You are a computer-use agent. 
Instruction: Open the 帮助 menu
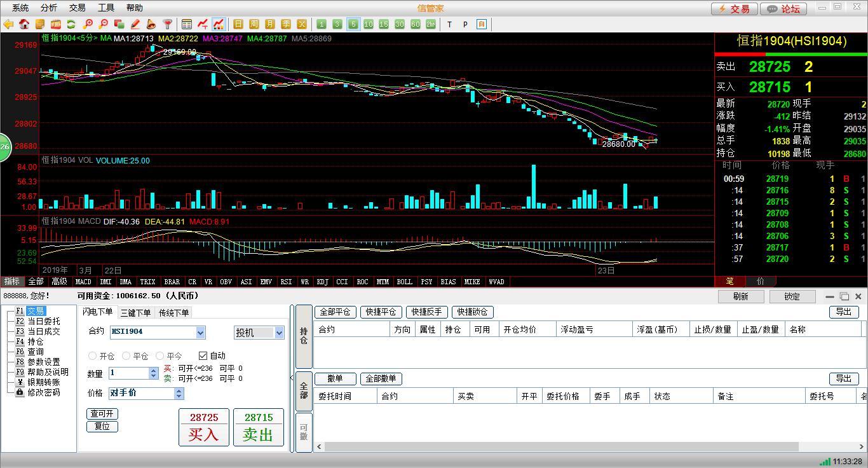coord(135,8)
